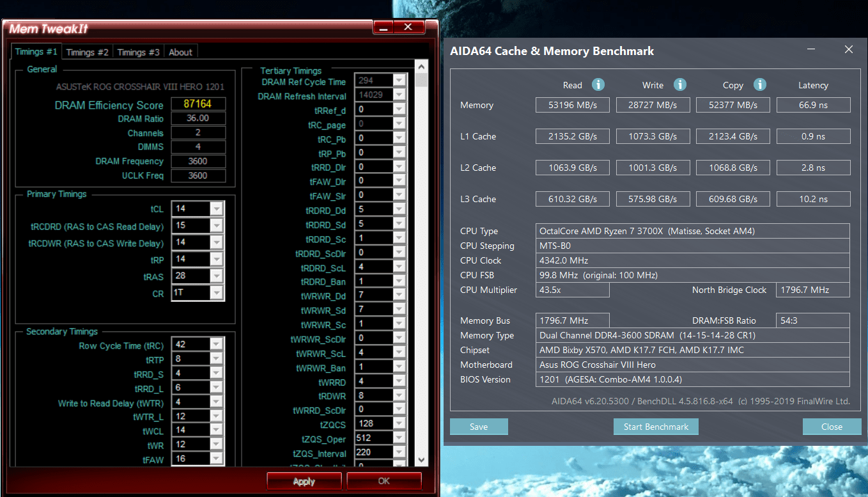Click the Chipset field value
Screen dimensions: 868x497
click(693, 350)
